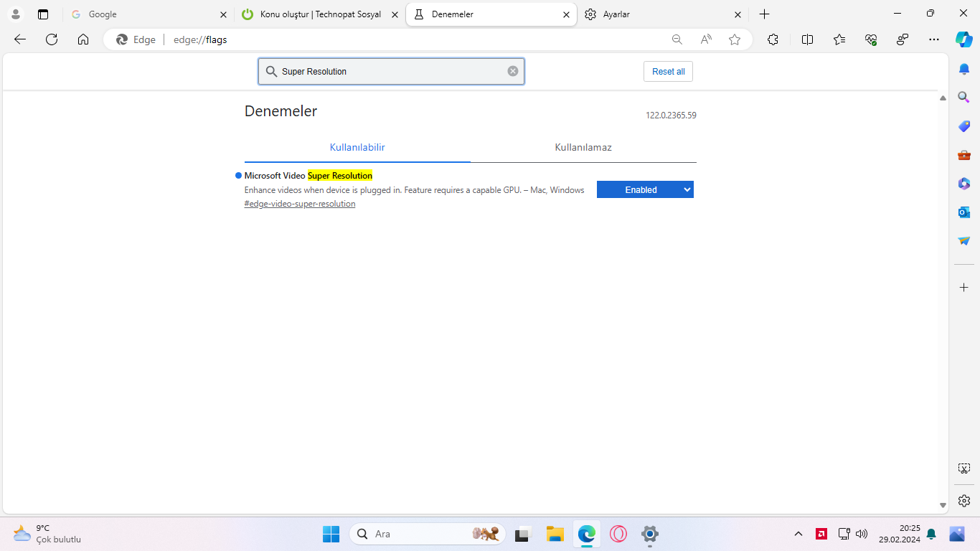Open Windows Settings from the taskbar
This screenshot has width=980, height=551.
(650, 534)
